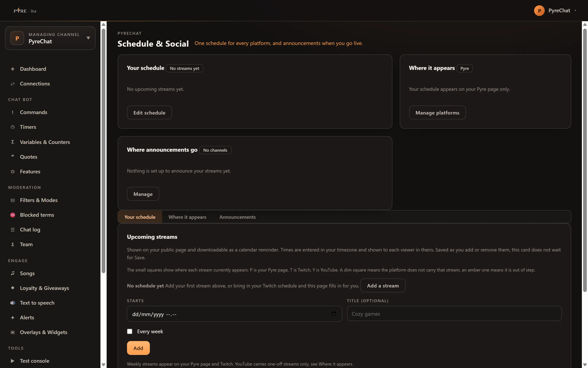Viewport: 588px width, 368px height.
Task: Click the Starts date and time field
Action: point(234,314)
